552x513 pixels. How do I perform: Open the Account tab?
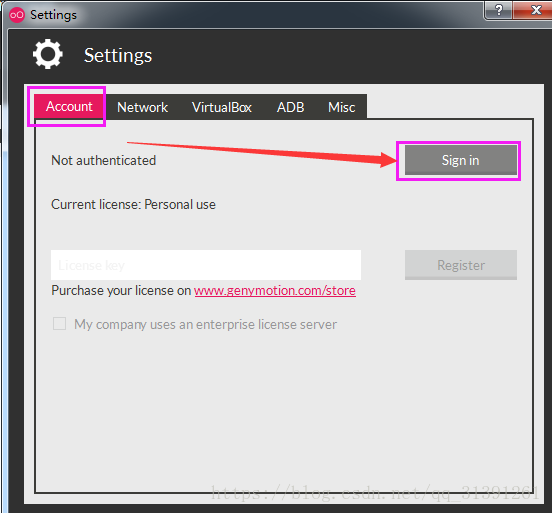(69, 106)
